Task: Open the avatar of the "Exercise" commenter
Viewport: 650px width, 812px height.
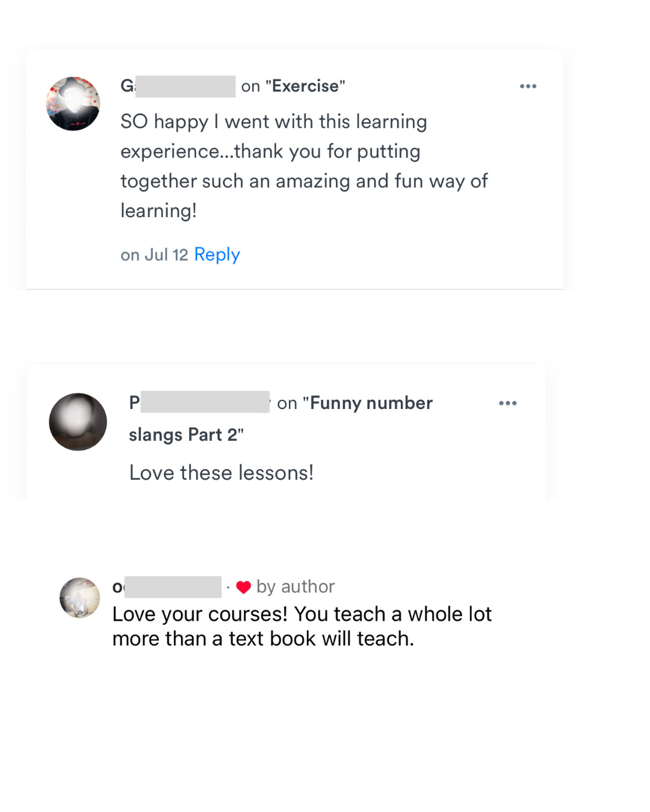Action: [73, 103]
